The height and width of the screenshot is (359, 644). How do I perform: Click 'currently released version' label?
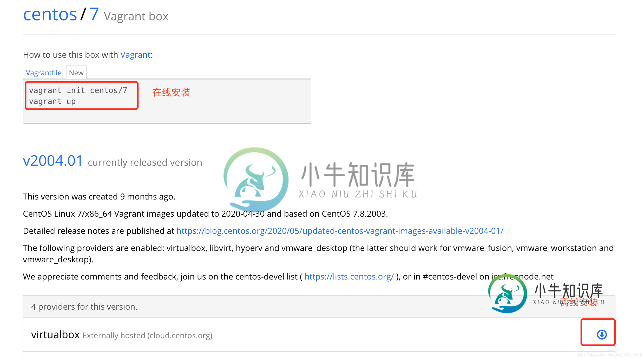[145, 162]
